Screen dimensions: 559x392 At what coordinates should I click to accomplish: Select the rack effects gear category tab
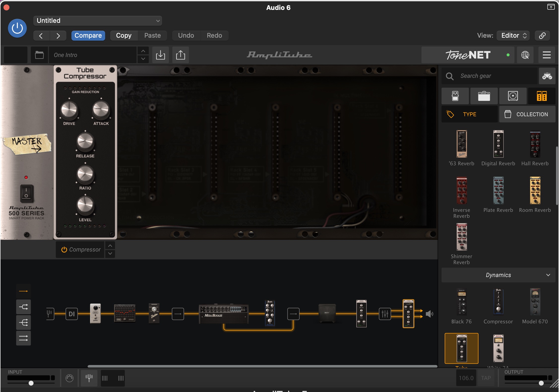[x=542, y=96]
